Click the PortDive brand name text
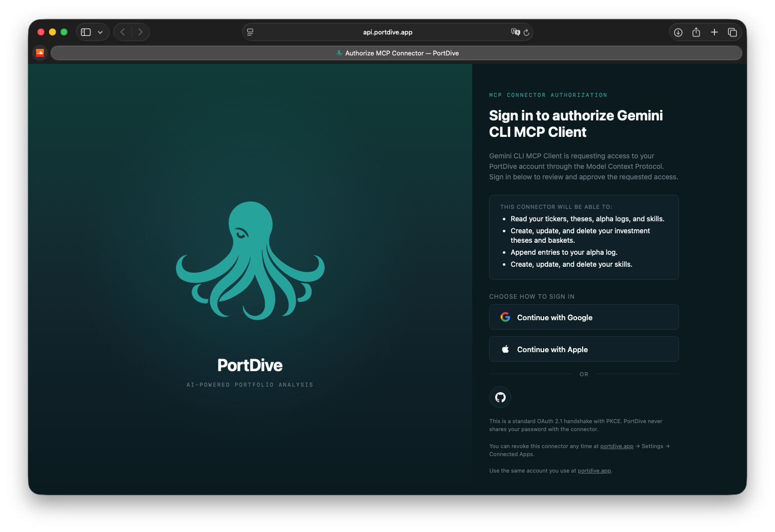The height and width of the screenshot is (532, 775). 250,365
